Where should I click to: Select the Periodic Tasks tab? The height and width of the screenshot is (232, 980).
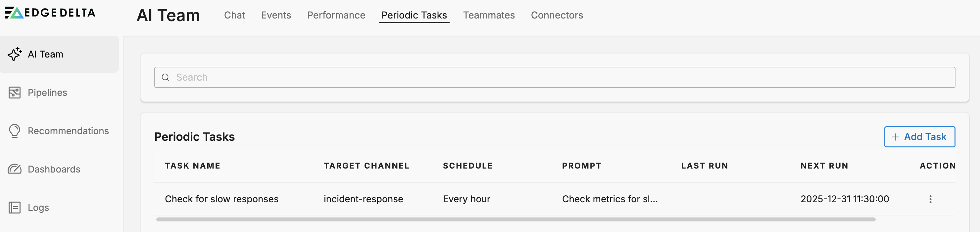[x=414, y=15]
